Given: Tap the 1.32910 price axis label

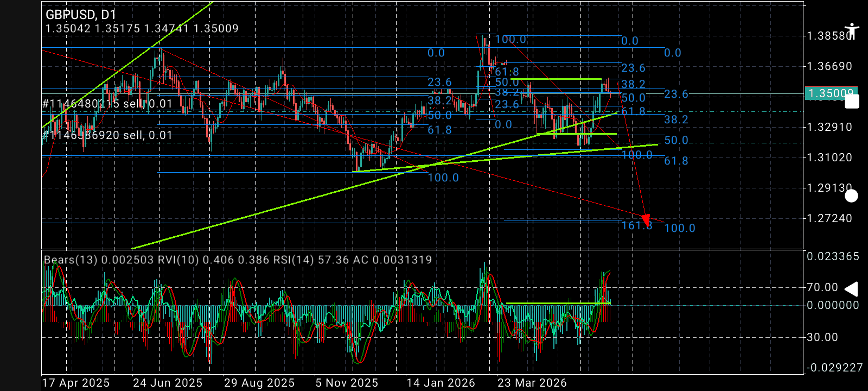Looking at the screenshot, I should (x=829, y=127).
